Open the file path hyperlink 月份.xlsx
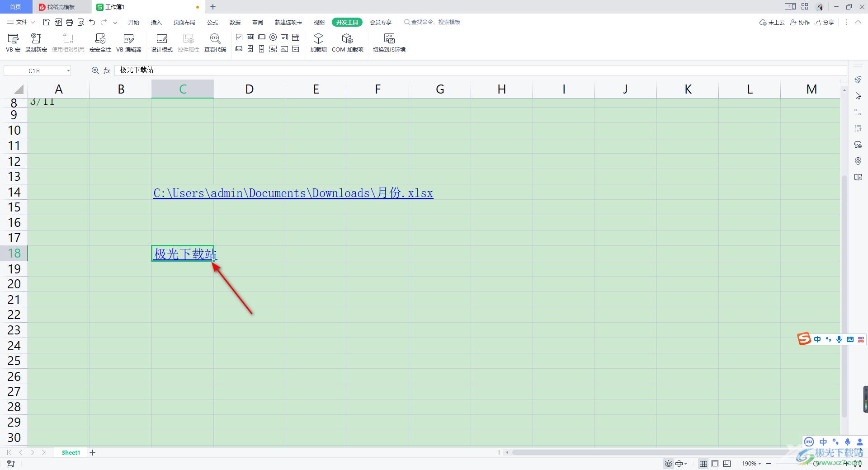Viewport: 868px width, 470px height. click(293, 193)
